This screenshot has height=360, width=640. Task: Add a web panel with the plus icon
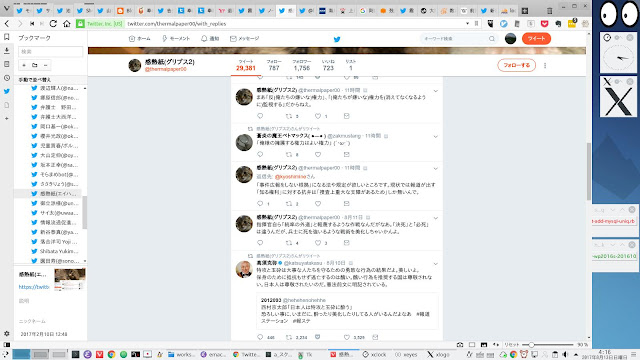pyautogui.click(x=7, y=118)
